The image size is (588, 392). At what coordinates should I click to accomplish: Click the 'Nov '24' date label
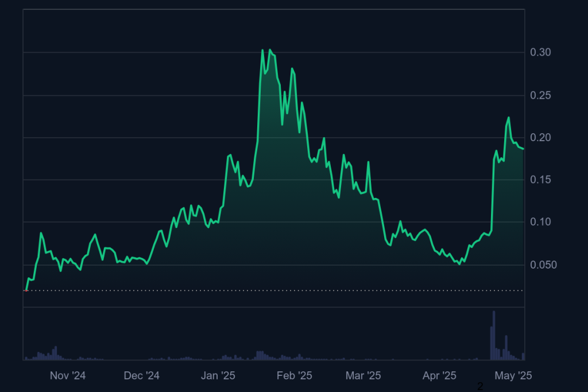[68, 375]
